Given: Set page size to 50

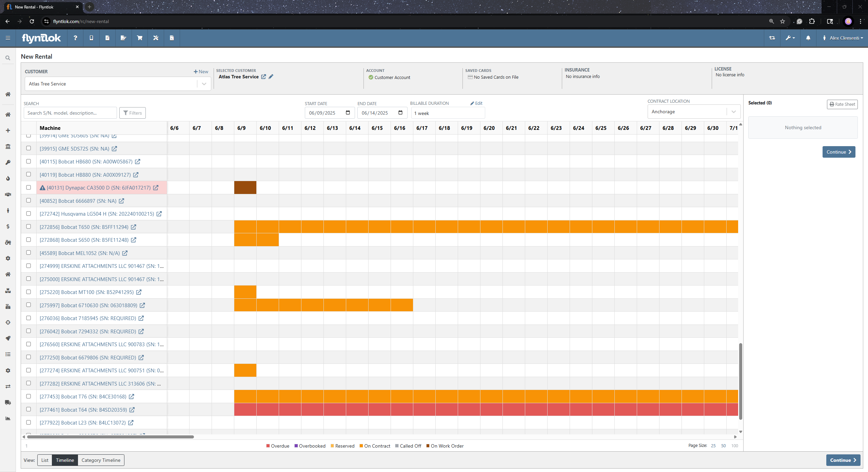Looking at the screenshot, I should pos(724,446).
